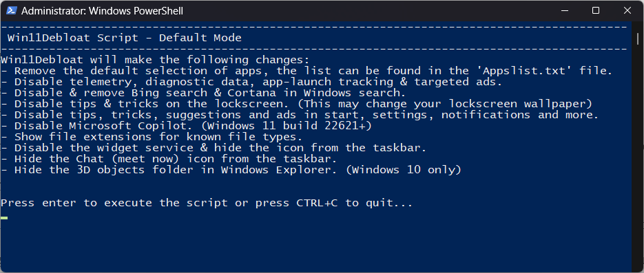This screenshot has height=273, width=644.
Task: Click 'Win11Debloat will make the following changes'
Action: 155,60
